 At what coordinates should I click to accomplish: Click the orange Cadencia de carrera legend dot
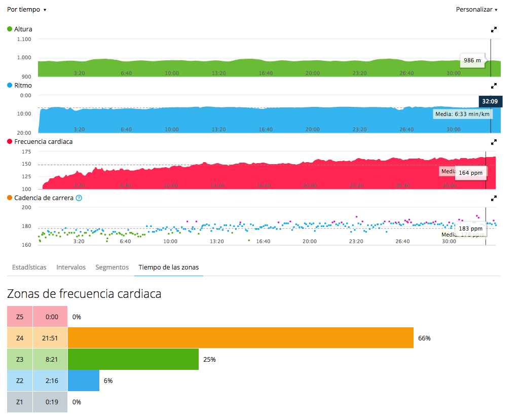[10, 198]
